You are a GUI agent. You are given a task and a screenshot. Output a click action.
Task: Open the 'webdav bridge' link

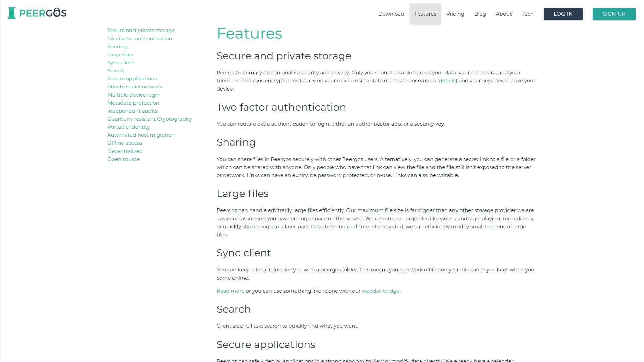(x=381, y=291)
